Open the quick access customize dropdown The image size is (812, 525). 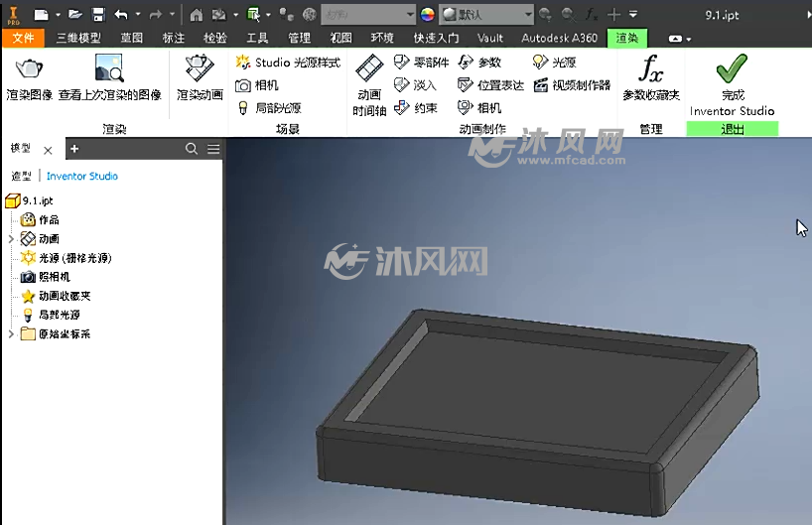click(632, 15)
